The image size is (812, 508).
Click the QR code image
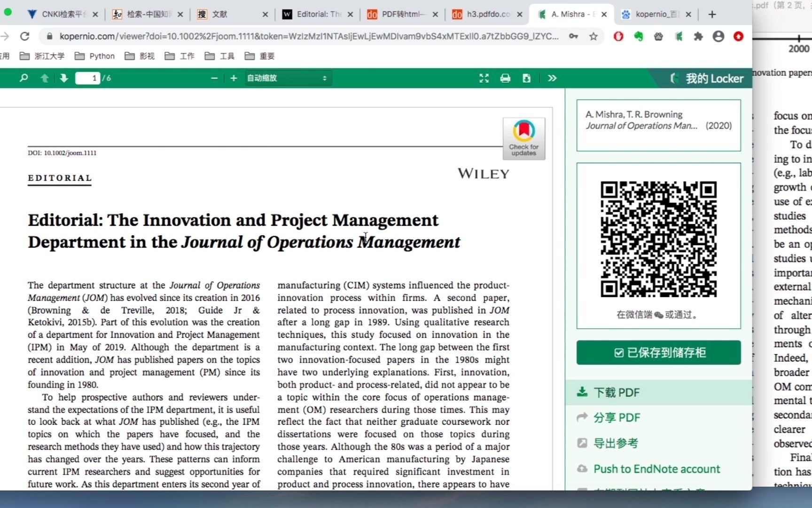tap(659, 239)
